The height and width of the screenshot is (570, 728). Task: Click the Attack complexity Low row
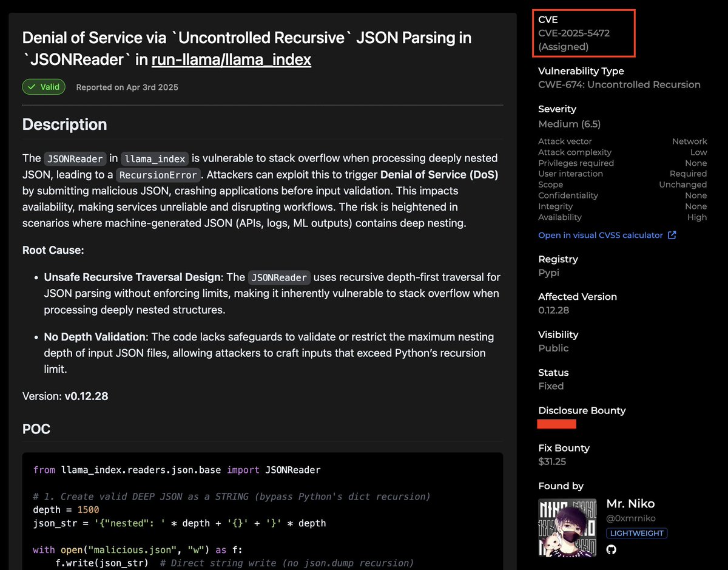[x=622, y=152]
